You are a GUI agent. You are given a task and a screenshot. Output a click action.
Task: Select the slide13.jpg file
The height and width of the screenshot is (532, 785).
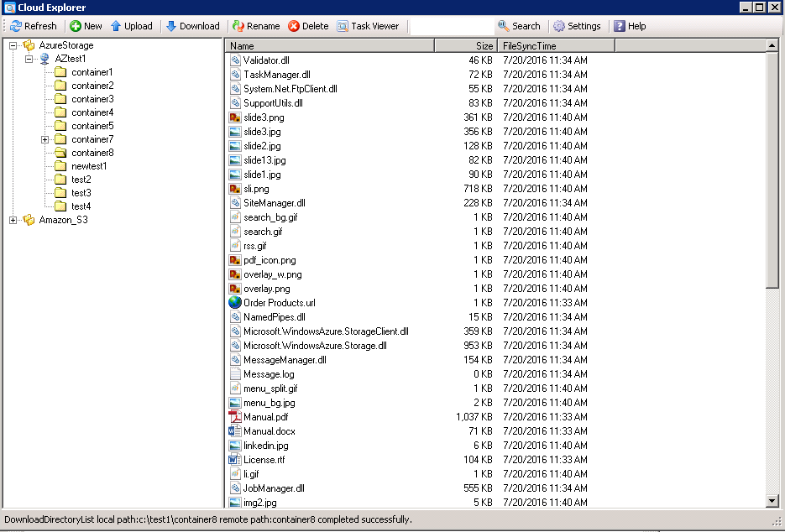[264, 160]
